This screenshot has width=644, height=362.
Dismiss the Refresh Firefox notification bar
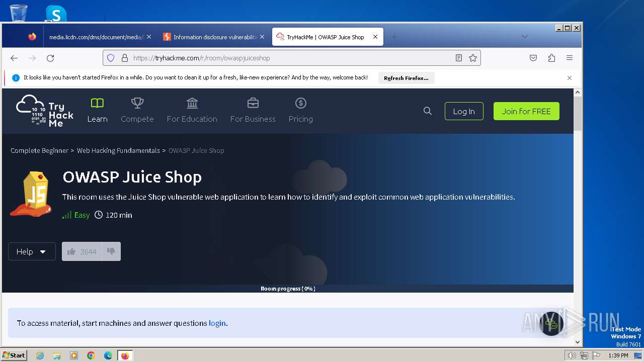point(570,78)
